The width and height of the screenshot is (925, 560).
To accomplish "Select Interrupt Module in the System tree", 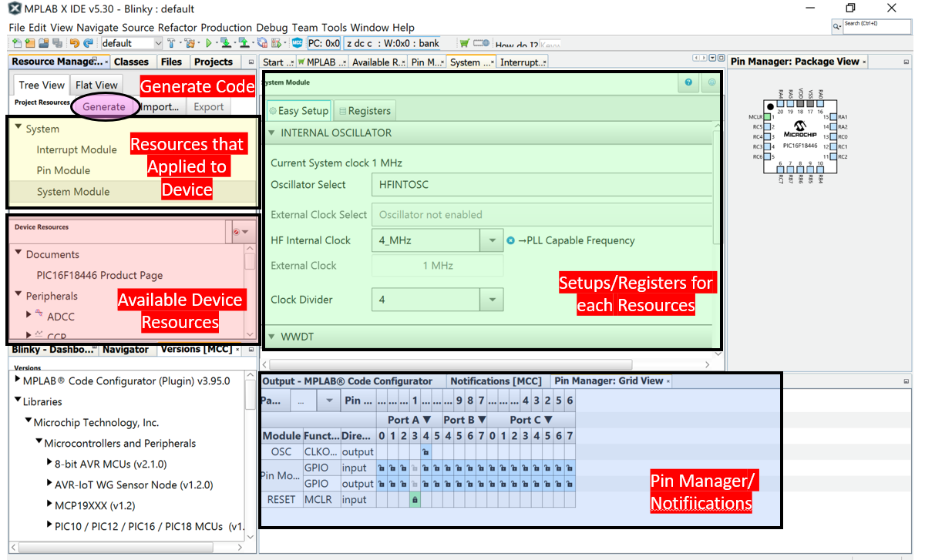I will click(76, 149).
